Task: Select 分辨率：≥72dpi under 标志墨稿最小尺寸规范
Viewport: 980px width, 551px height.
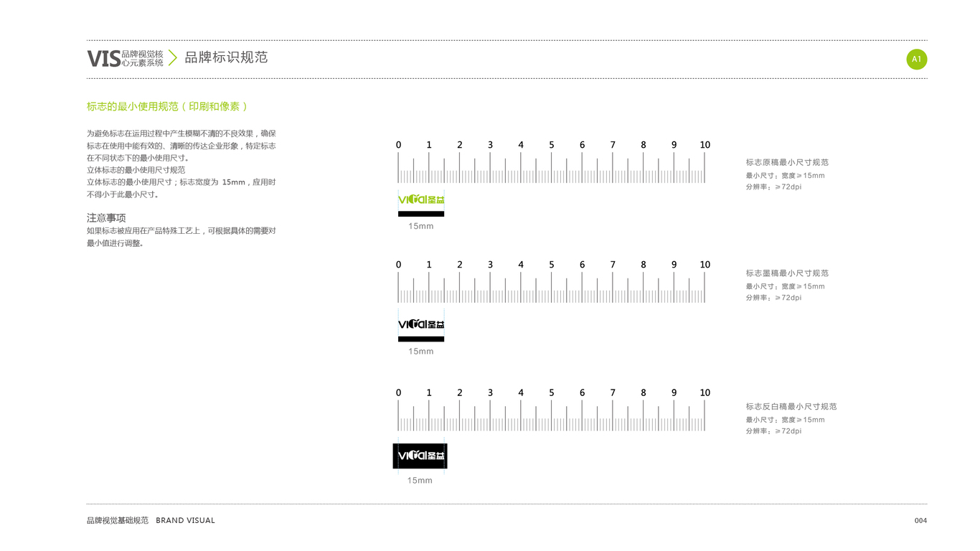Action: 773,298
